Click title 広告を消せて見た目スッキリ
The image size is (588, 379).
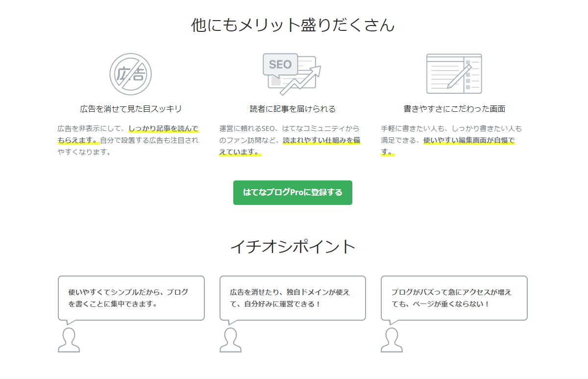click(131, 109)
